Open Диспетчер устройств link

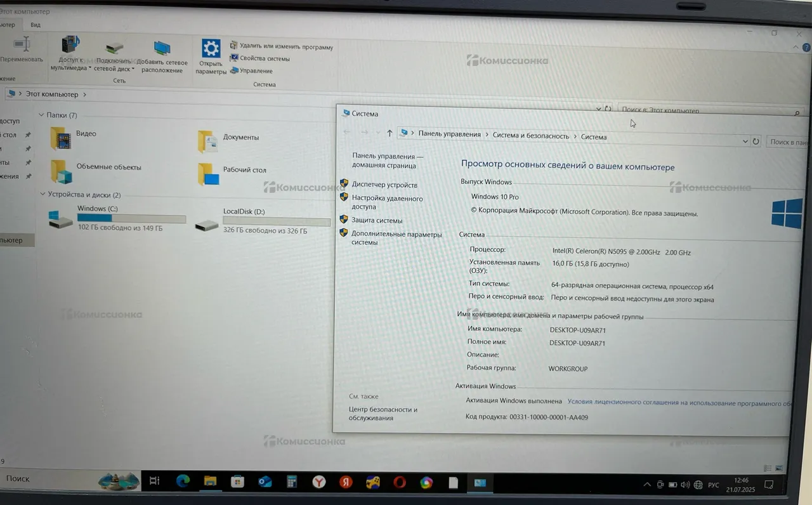pyautogui.click(x=384, y=185)
